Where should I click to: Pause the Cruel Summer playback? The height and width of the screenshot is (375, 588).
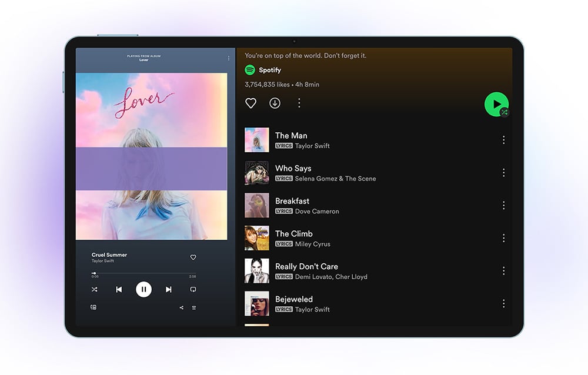click(x=143, y=289)
